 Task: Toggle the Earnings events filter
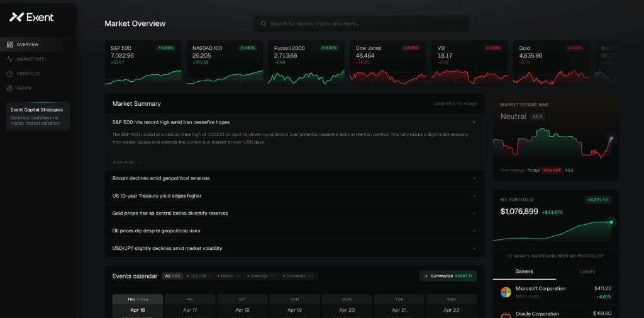262,276
